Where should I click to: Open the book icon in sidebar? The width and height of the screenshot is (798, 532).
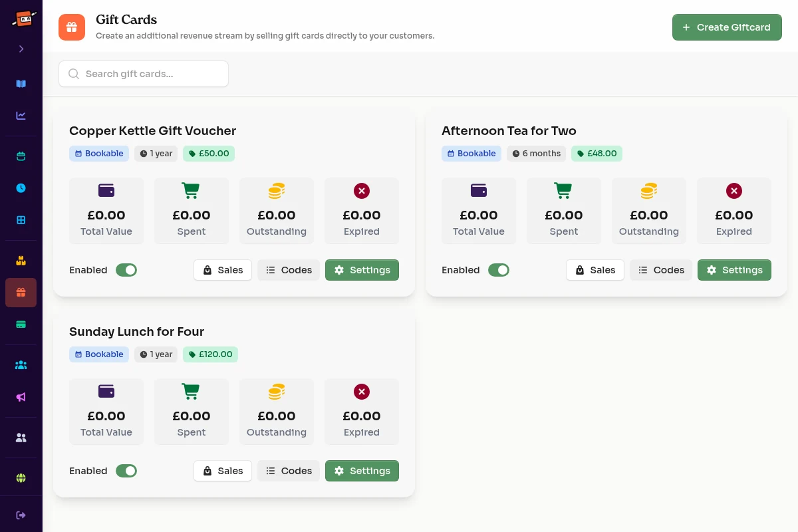(21, 84)
